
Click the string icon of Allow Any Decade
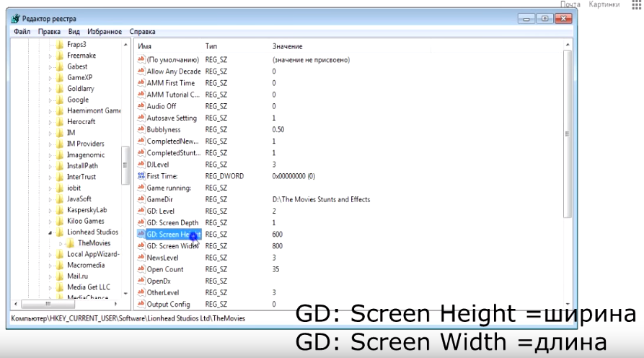pyautogui.click(x=141, y=71)
